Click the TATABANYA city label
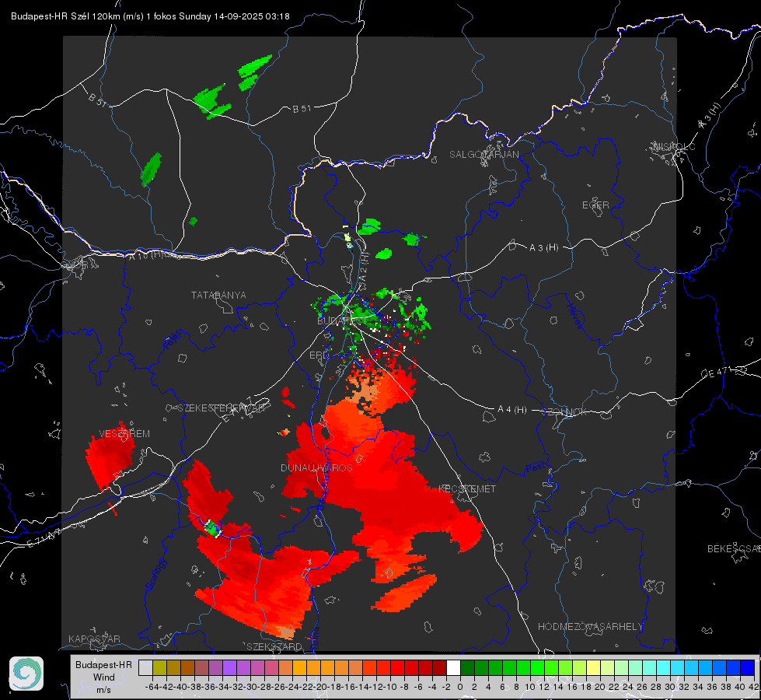 [218, 296]
